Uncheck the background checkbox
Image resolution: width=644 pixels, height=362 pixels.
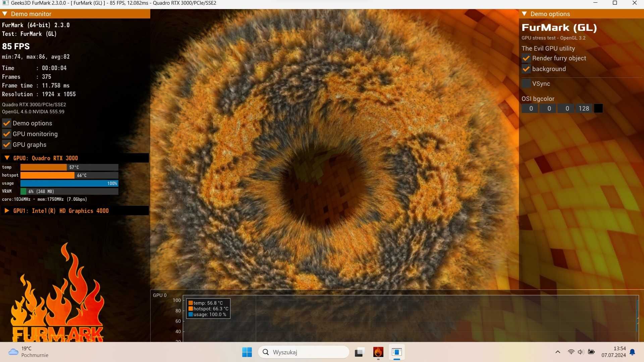[526, 69]
